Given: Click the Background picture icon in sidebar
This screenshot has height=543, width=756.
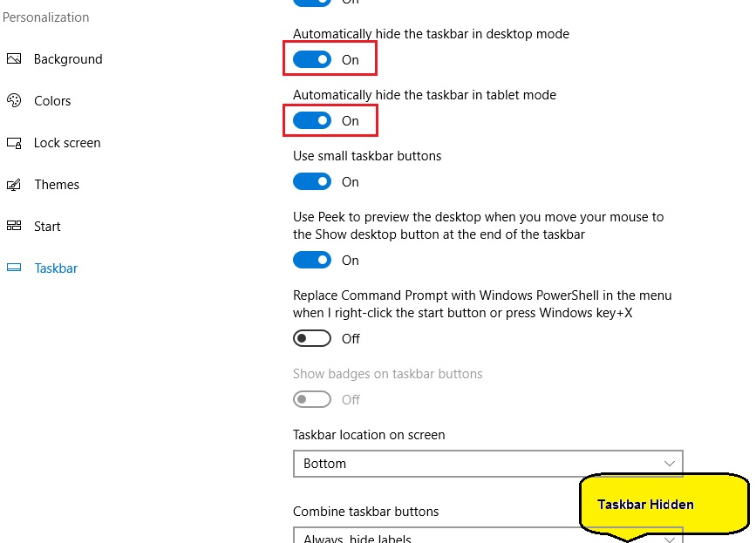Looking at the screenshot, I should pos(14,59).
